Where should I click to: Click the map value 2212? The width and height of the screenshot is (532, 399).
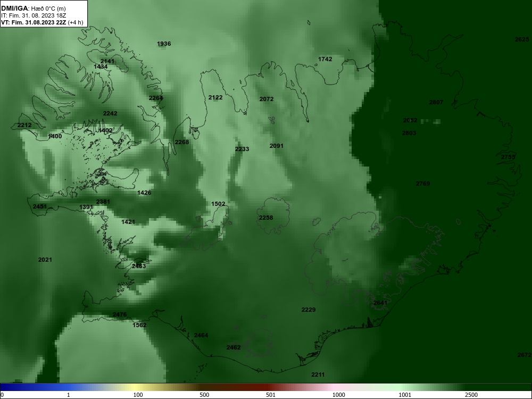24,125
